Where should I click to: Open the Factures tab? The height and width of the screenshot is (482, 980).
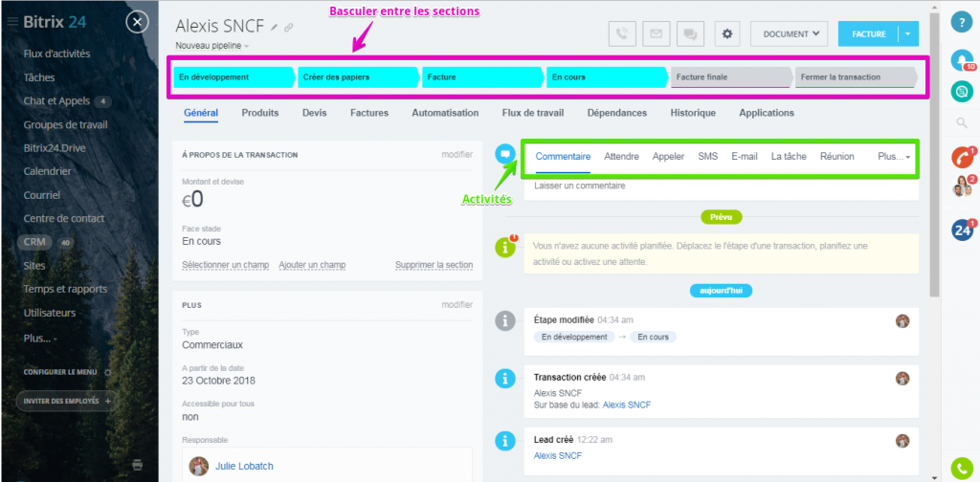tap(369, 113)
